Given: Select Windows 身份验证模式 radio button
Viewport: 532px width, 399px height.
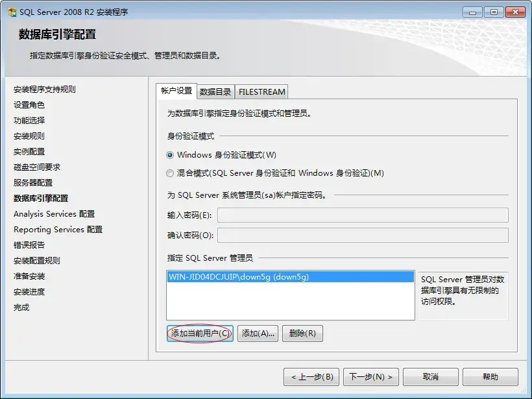Looking at the screenshot, I should coord(170,155).
